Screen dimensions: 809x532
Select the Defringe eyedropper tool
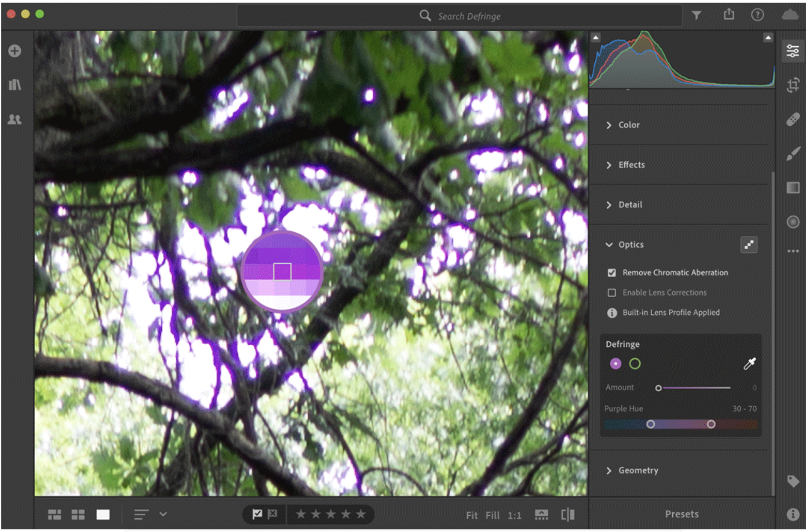click(x=749, y=364)
